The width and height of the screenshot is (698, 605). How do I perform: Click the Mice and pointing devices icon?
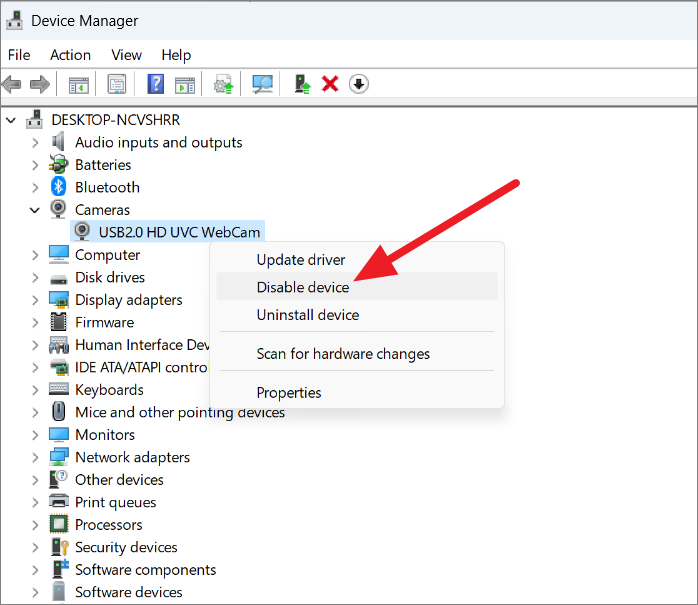[x=58, y=411]
